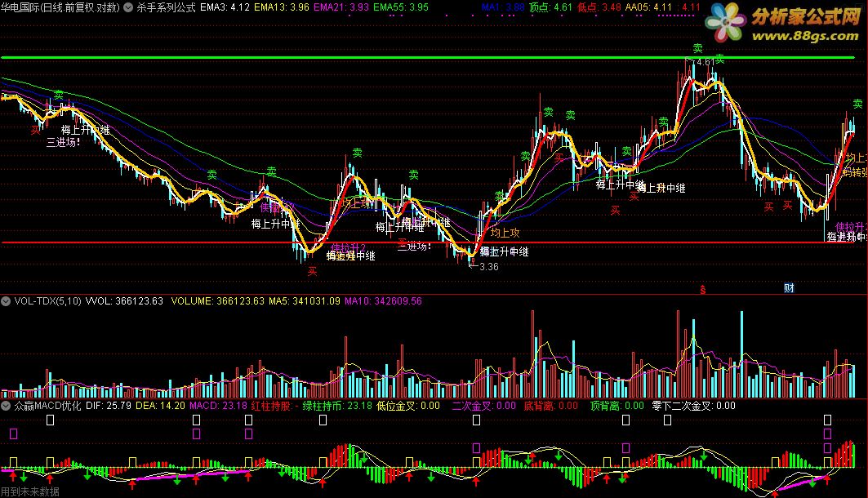The height and width of the screenshot is (498, 868).
Task: Click the EMA3: 4.12 value
Action: 225,7
